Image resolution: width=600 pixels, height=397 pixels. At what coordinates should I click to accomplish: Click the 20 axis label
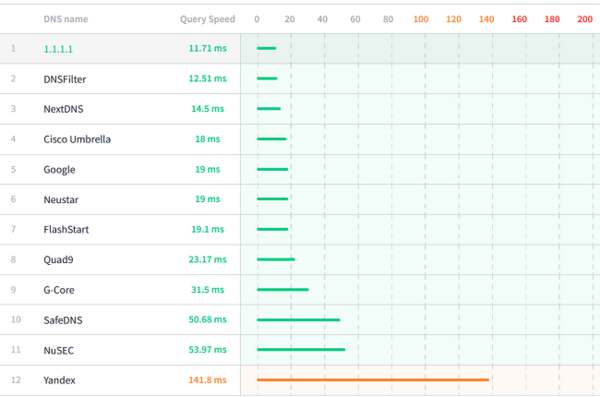point(290,19)
